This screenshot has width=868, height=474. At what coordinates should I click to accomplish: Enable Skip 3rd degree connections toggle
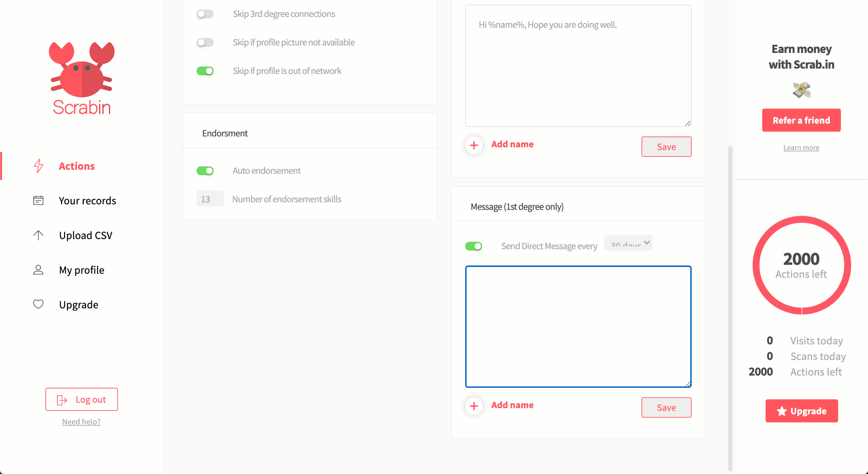point(205,14)
